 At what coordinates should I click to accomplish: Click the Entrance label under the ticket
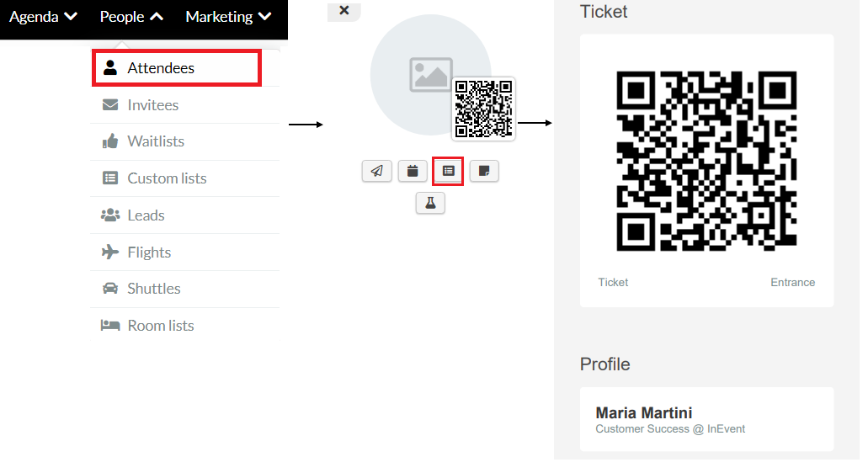point(793,283)
